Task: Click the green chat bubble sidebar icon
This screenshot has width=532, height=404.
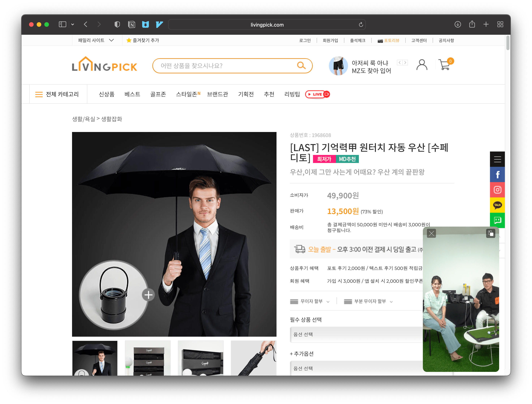Action: tap(497, 220)
